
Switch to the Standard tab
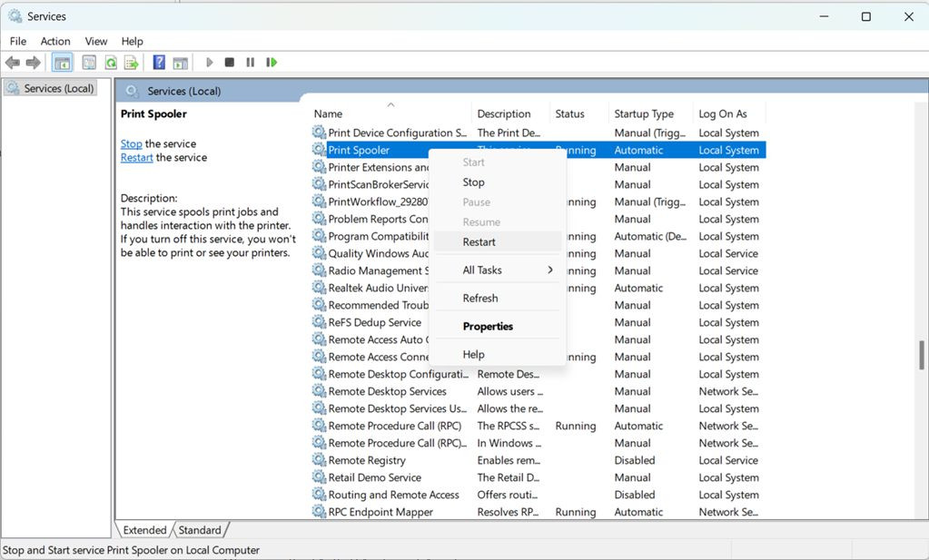[x=200, y=530]
